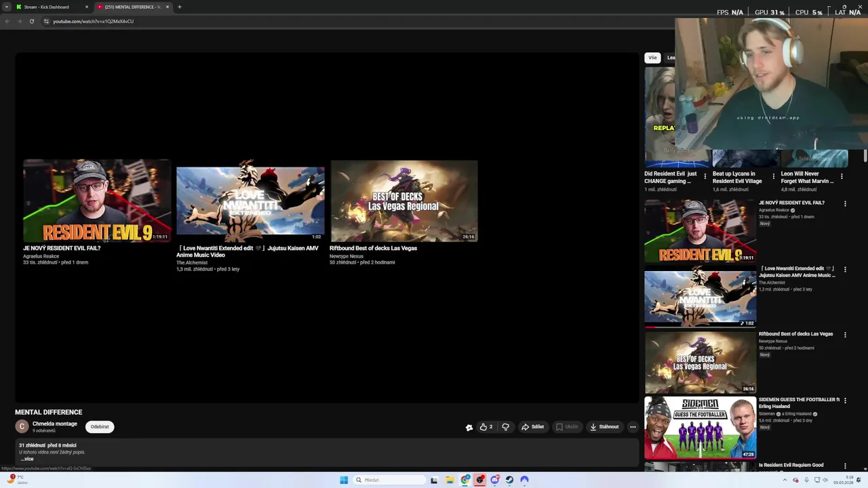Select the MENTAL DIFFERENCE browser tab
The image size is (868, 488).
pyautogui.click(x=133, y=7)
